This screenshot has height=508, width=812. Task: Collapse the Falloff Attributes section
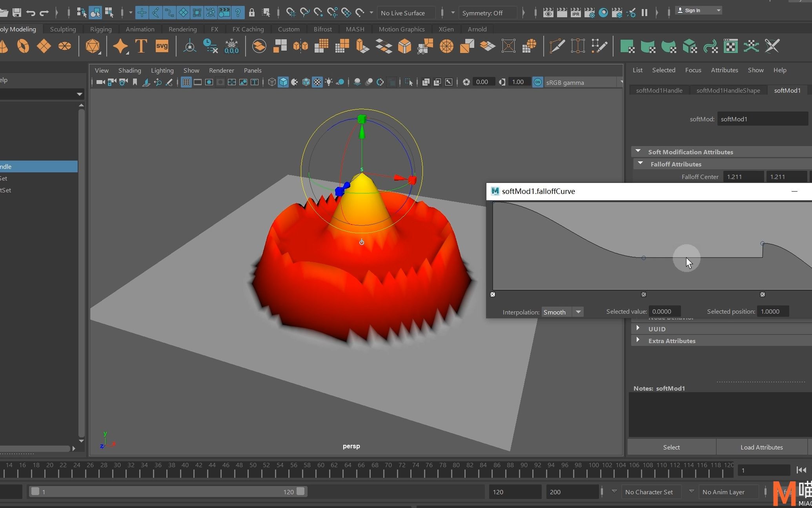click(x=641, y=164)
